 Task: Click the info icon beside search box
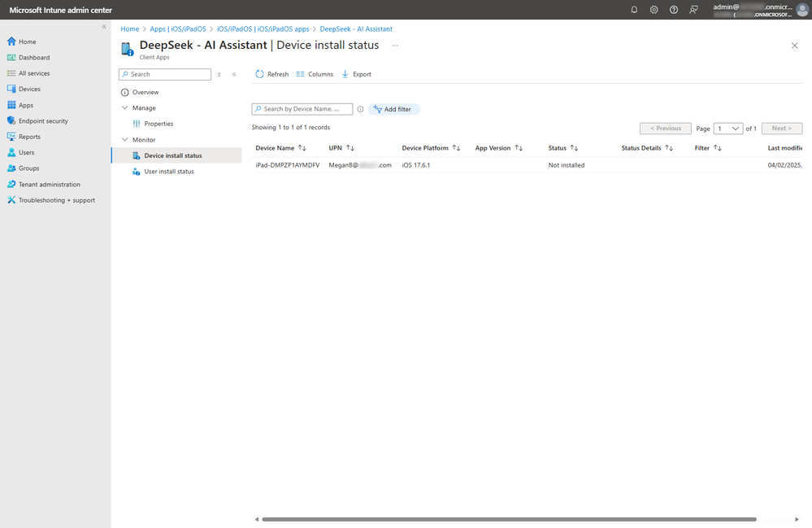tap(360, 109)
